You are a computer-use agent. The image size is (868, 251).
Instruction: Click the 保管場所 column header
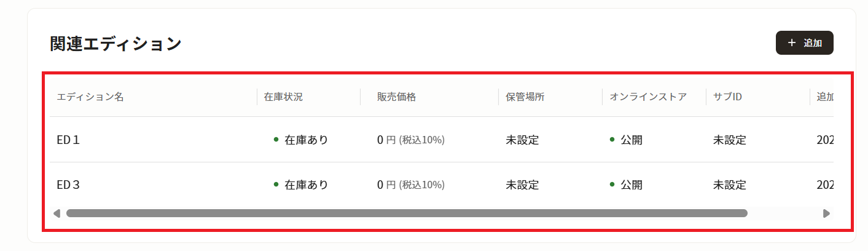click(525, 97)
